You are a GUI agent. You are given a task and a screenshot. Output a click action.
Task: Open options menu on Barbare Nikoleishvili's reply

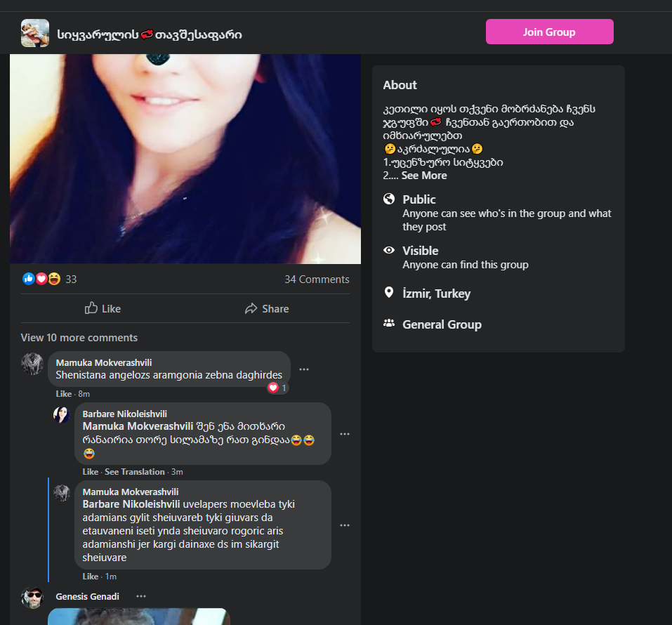pyautogui.click(x=345, y=433)
